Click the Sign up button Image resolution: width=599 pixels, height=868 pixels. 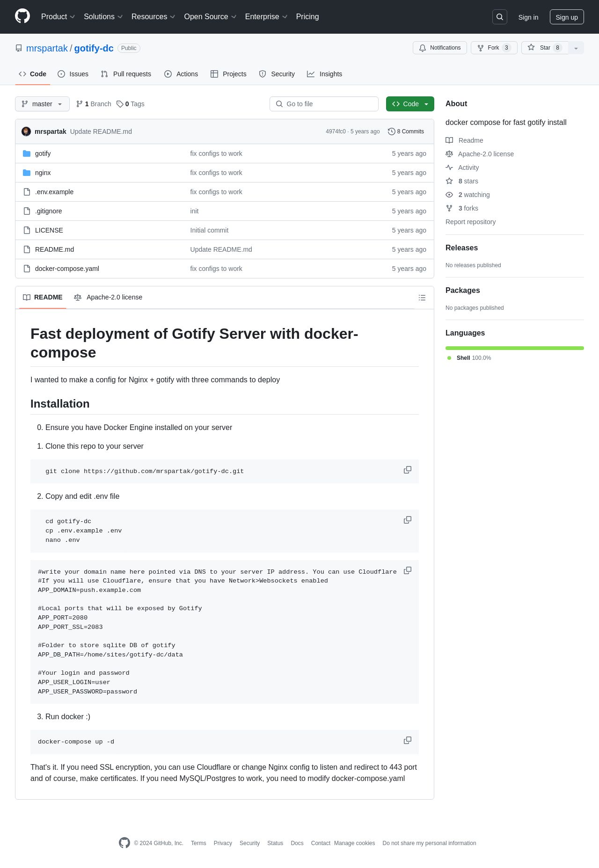pyautogui.click(x=566, y=17)
